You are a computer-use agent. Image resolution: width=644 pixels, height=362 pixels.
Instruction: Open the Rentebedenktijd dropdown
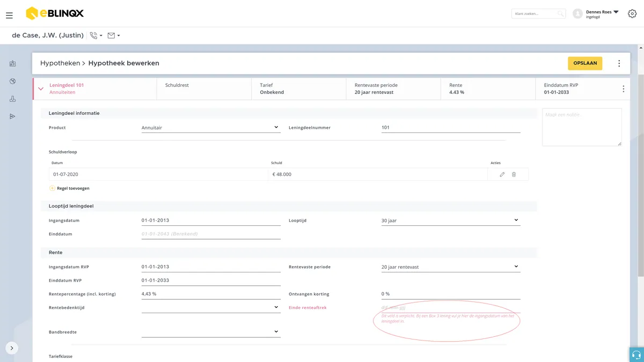point(210,307)
